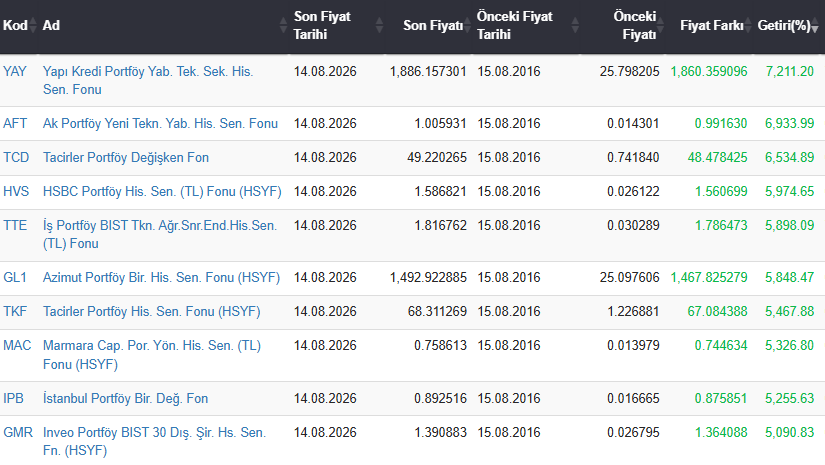Open the YAY fund code link
825x465 pixels.
pos(15,72)
